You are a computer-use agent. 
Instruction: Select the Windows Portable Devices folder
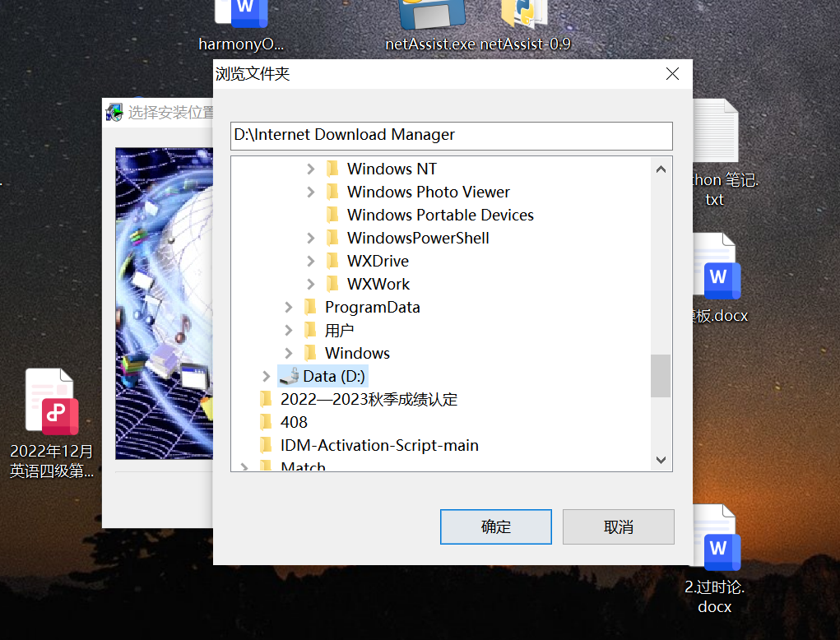tap(440, 216)
